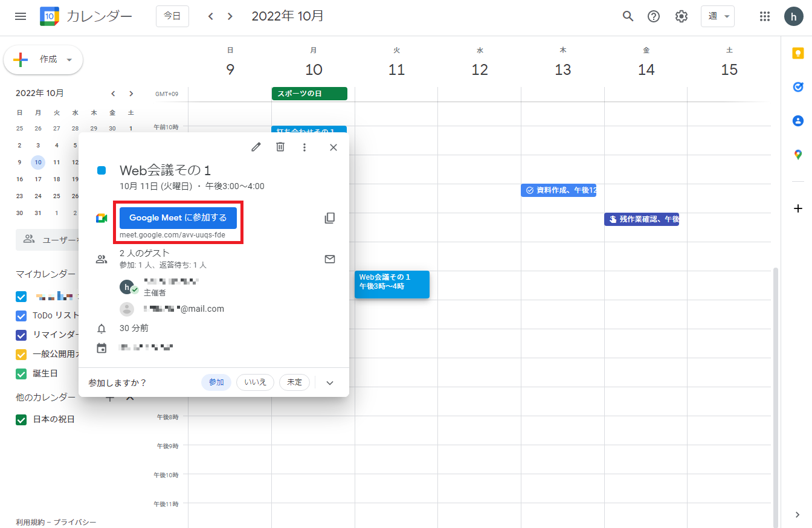This screenshot has width=812, height=528.
Task: Select day 9 Sunday column header
Action: tap(230, 69)
